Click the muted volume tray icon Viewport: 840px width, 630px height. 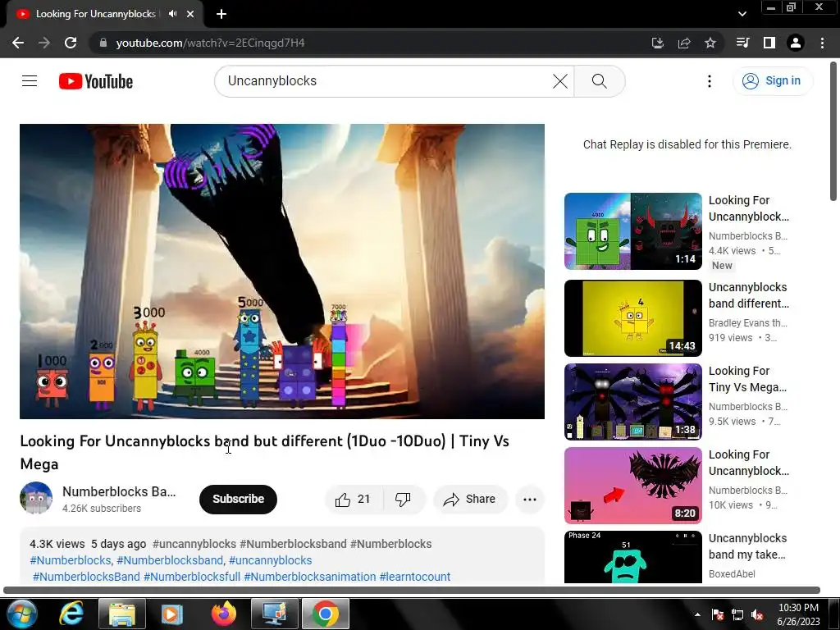click(x=757, y=614)
